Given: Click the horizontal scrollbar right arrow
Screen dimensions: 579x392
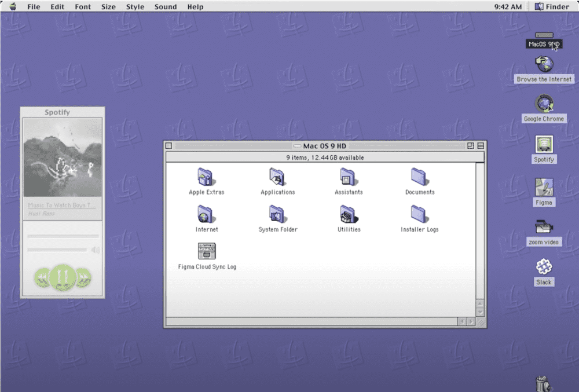Looking at the screenshot, I should (471, 322).
